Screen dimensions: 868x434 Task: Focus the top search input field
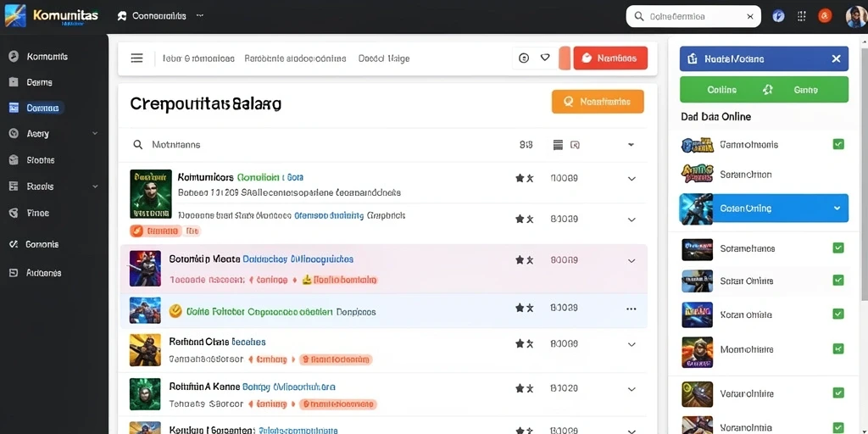(x=693, y=17)
